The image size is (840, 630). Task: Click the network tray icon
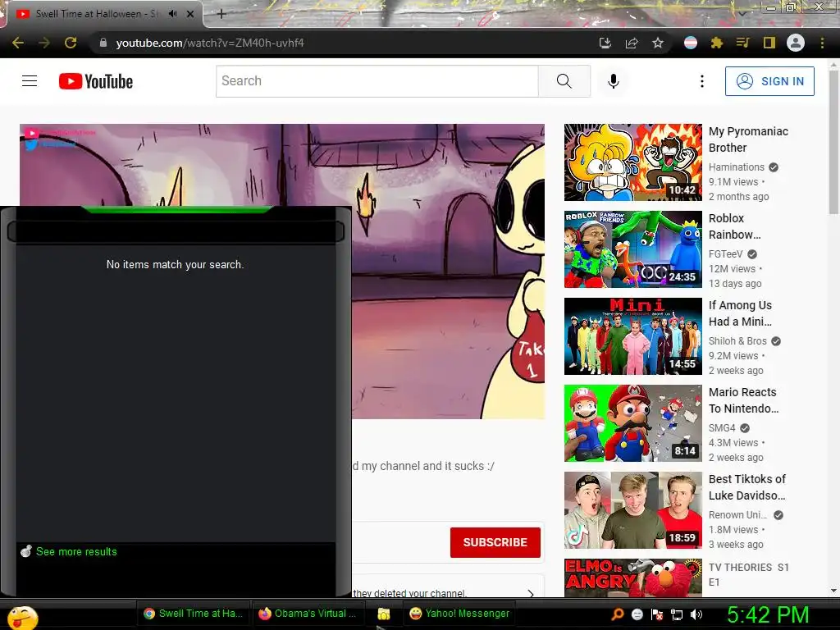676,614
